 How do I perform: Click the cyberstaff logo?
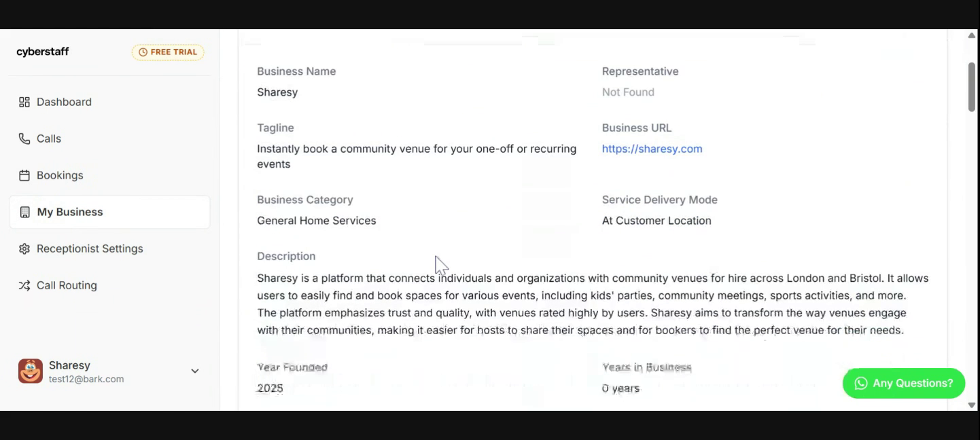click(x=43, y=52)
